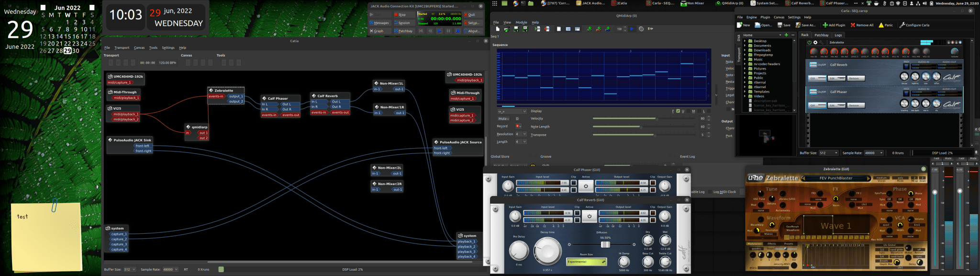
Task: Open Zebralette gear settings in Carla rack
Action: pos(815,42)
